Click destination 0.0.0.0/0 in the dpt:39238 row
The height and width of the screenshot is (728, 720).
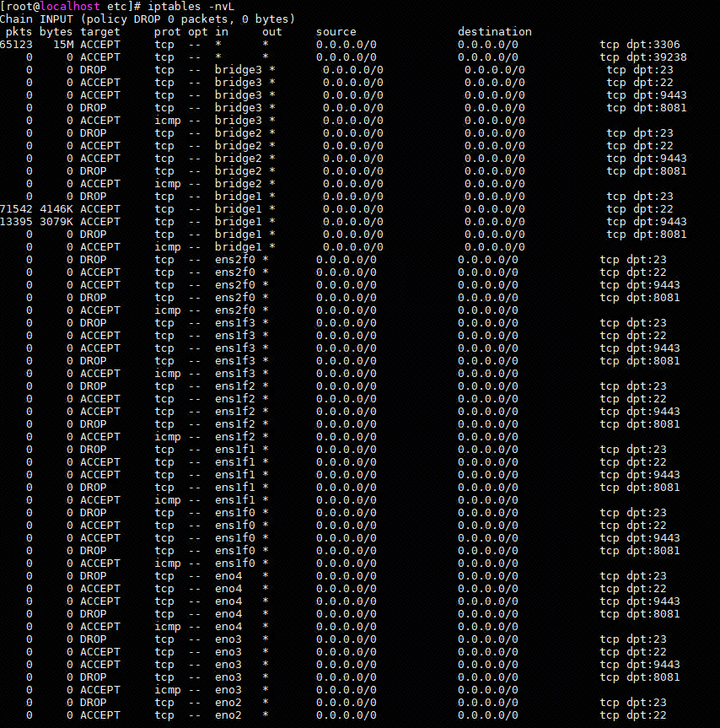pyautogui.click(x=487, y=57)
